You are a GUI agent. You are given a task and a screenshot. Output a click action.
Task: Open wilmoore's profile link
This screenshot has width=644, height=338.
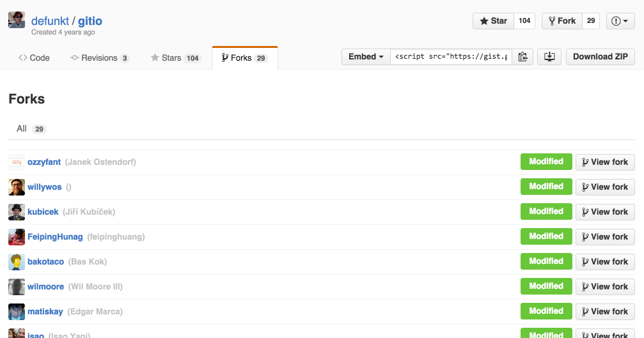tap(45, 287)
